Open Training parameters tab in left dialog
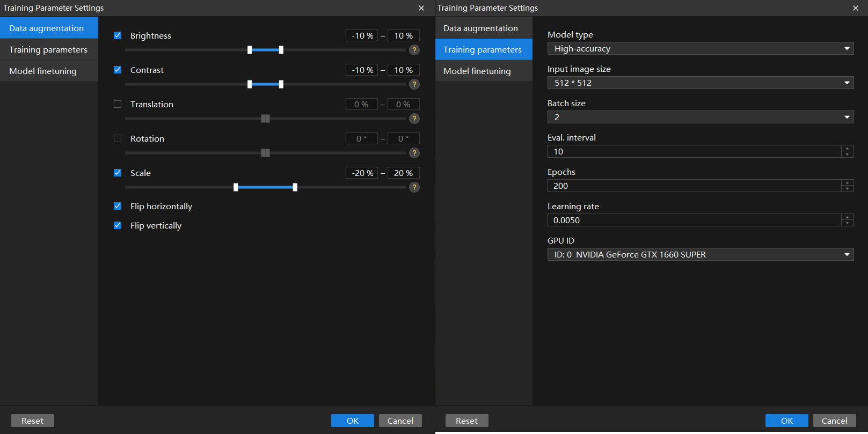Viewport: 868px width, 434px height. [49, 49]
